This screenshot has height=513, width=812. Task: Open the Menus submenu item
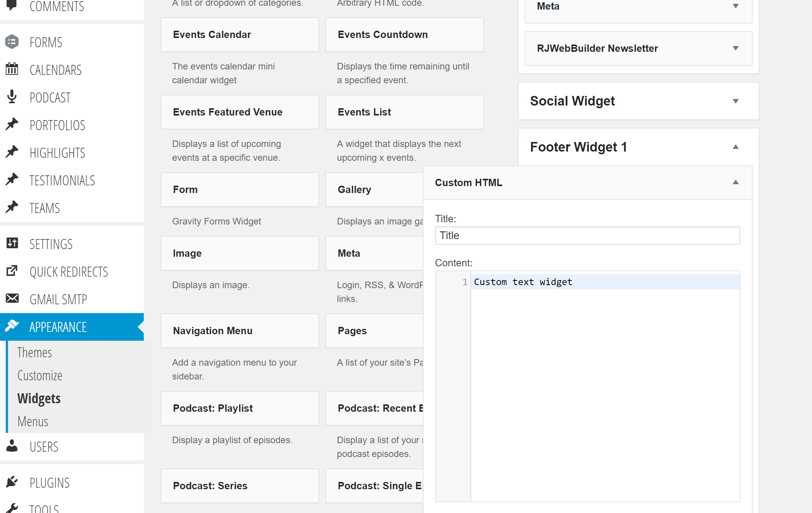[33, 421]
